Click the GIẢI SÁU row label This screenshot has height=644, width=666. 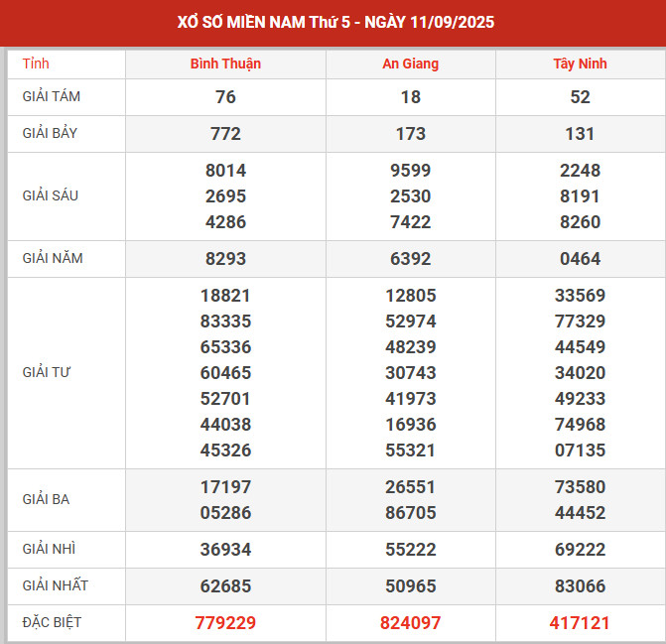(50, 195)
